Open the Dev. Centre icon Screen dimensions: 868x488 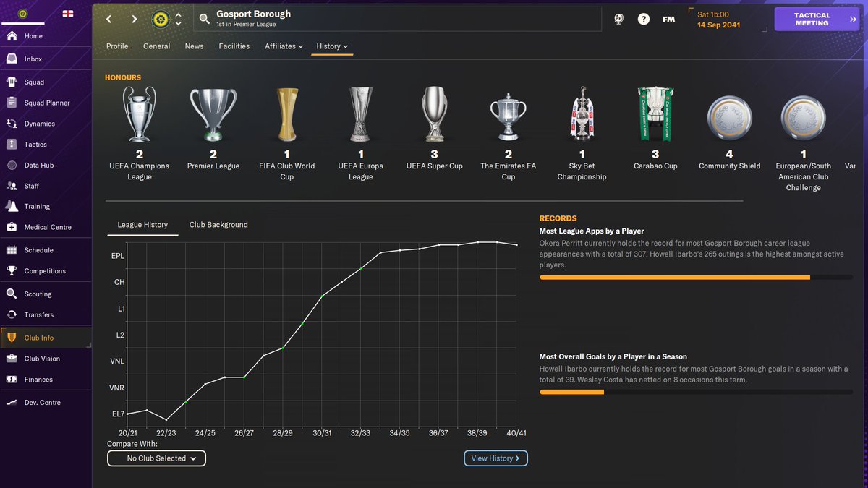point(12,403)
